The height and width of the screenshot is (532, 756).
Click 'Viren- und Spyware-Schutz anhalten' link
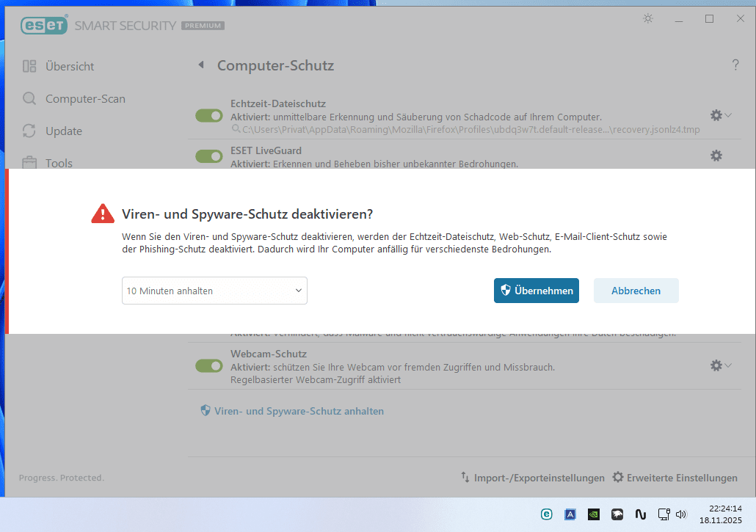click(x=299, y=411)
